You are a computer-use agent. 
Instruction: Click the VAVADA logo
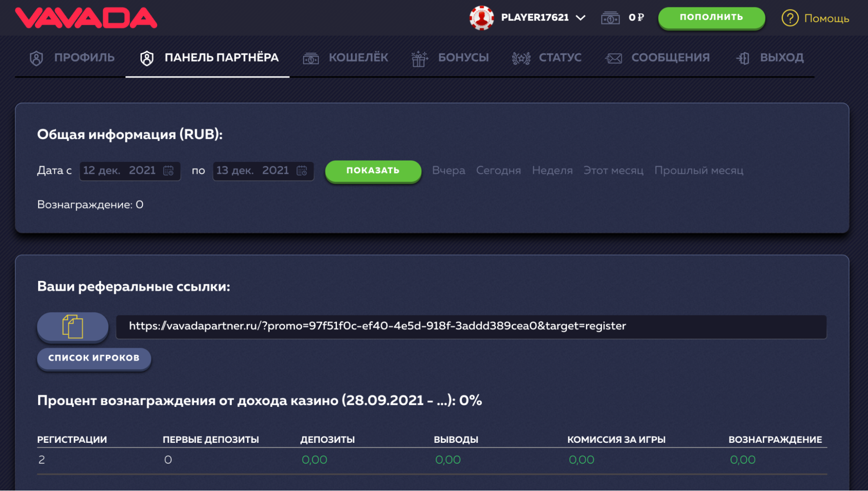pos(86,18)
